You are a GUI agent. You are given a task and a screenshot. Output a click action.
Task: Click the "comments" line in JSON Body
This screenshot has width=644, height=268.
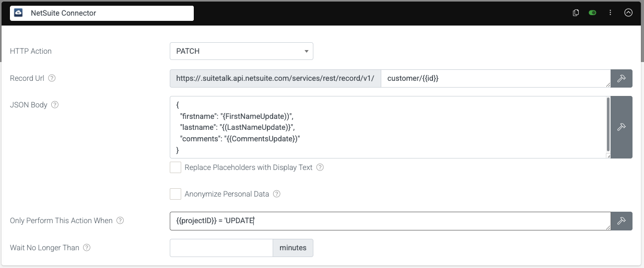coord(240,139)
